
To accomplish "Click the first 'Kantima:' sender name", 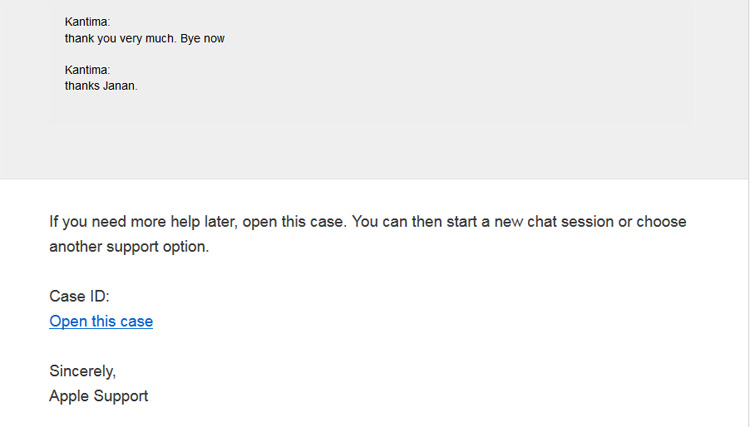I will pos(88,22).
